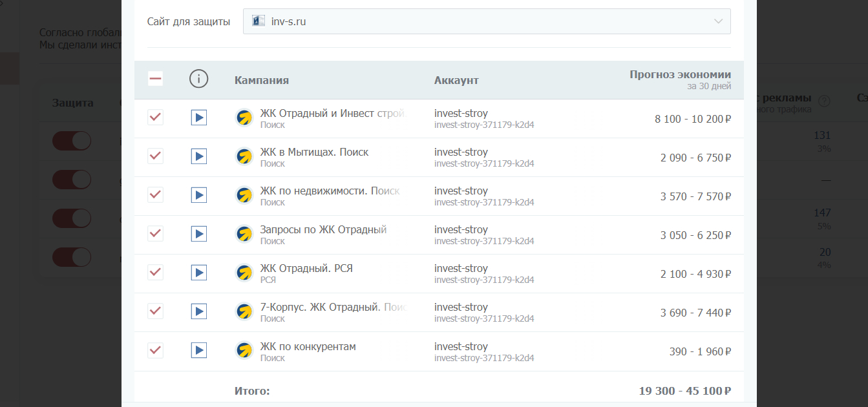Click play icon for 7-Корпус campaign
This screenshot has height=407, width=868.
[198, 311]
